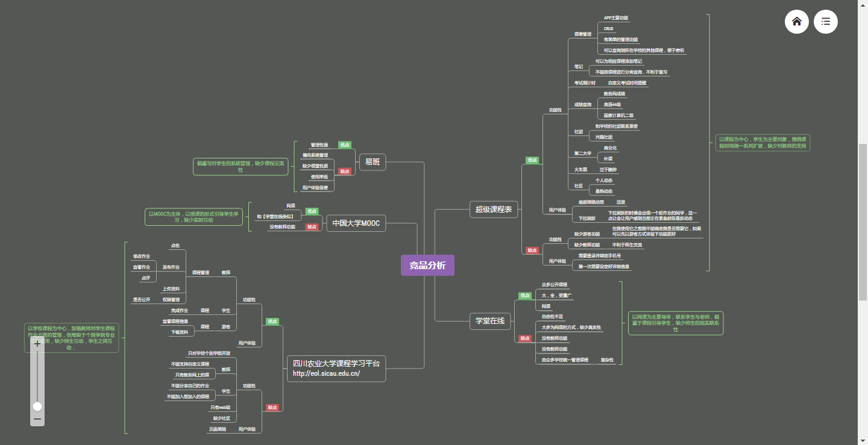Select the 管理性强 leaf under 易班
868x445 pixels.
pos(319,145)
